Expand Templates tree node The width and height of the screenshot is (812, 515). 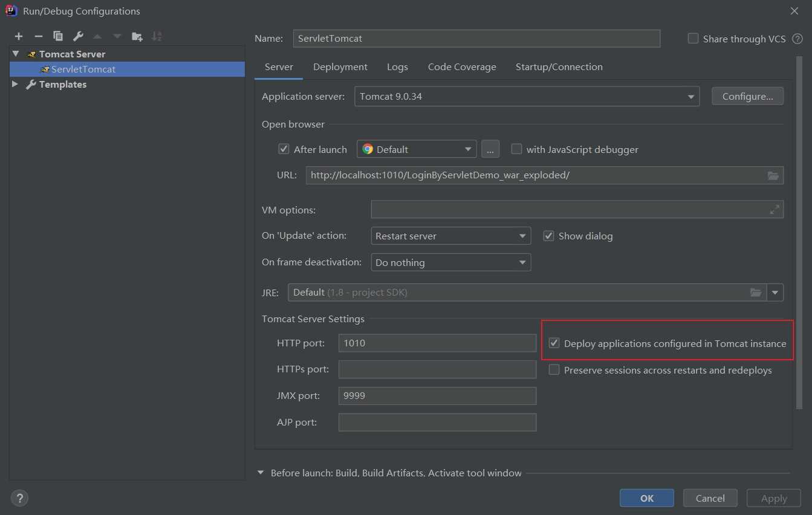pyautogui.click(x=15, y=85)
